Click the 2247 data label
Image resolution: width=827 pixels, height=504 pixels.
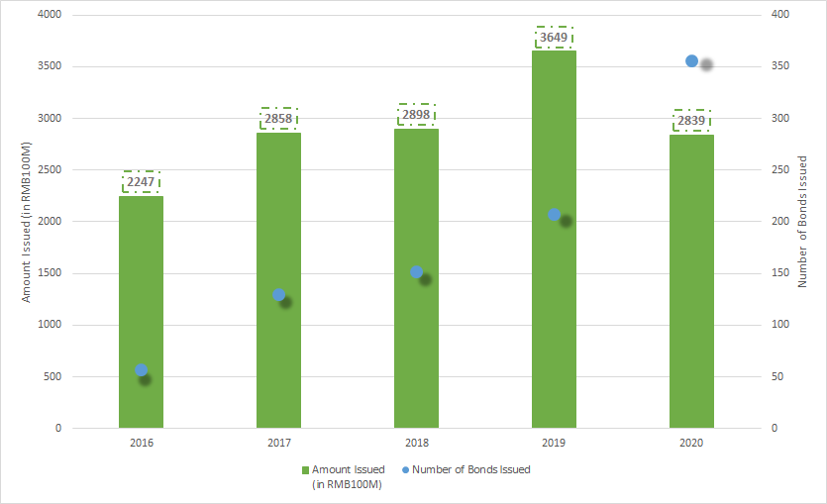point(141,182)
